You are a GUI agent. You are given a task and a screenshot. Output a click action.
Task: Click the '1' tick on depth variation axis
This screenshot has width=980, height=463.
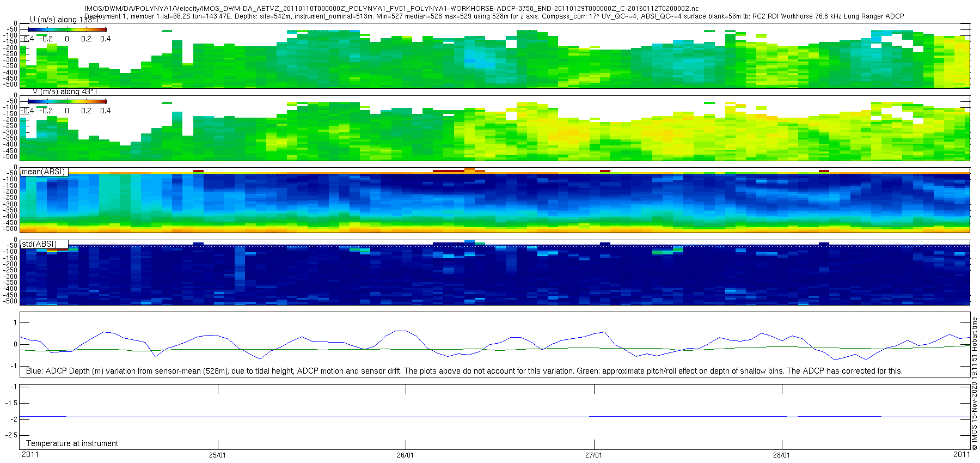coord(15,323)
